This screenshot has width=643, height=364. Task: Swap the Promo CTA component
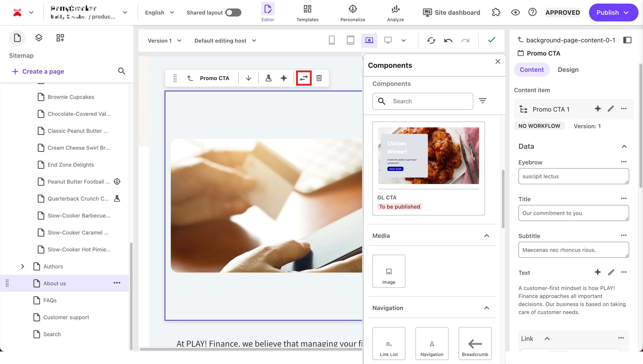[x=303, y=78]
